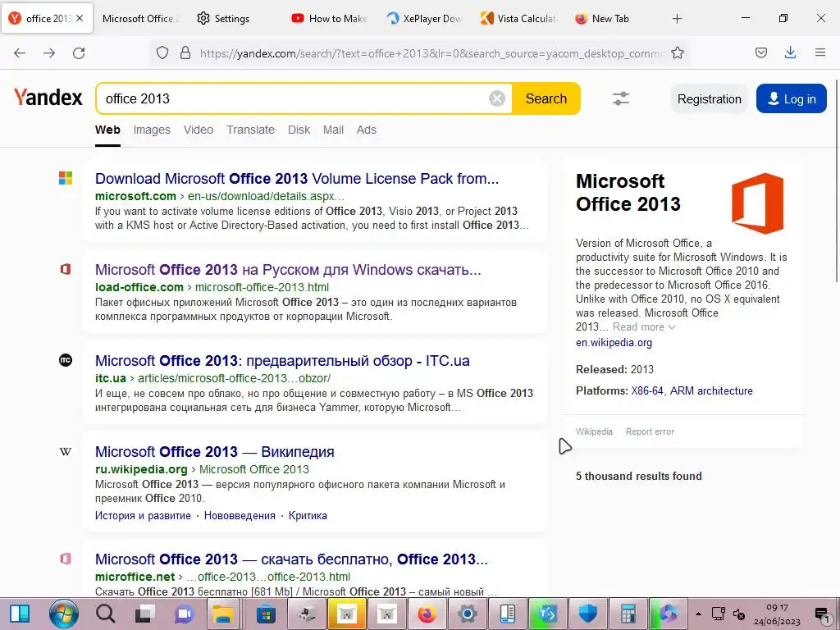Open the ARM architecture platform link
The image size is (840, 630).
[x=711, y=390]
